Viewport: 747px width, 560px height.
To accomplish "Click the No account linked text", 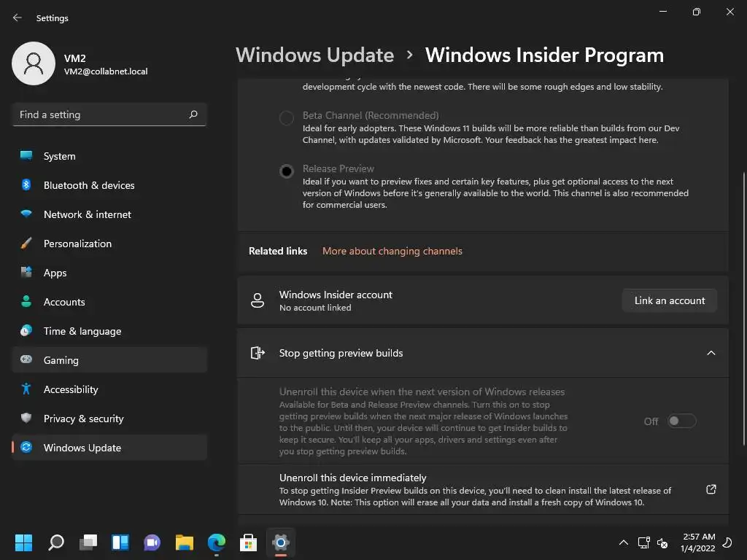I will tap(315, 308).
